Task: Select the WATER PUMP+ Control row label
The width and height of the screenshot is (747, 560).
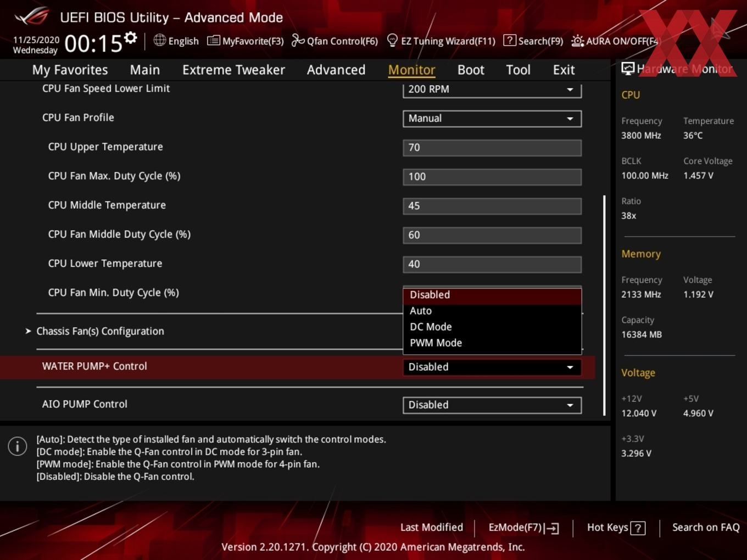Action: click(x=94, y=366)
